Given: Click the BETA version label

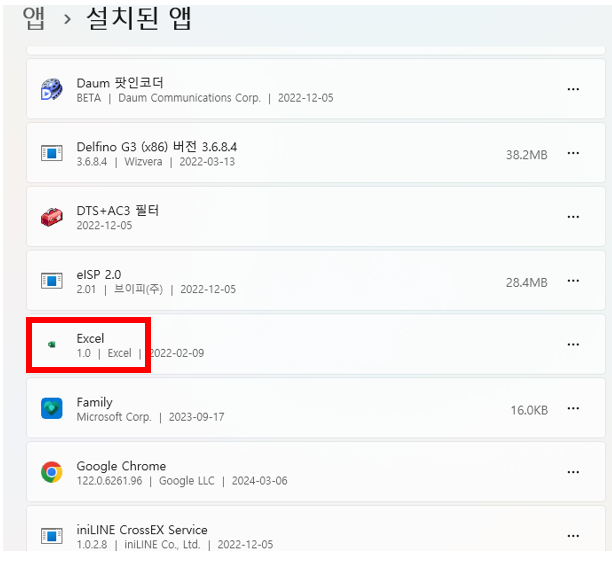Looking at the screenshot, I should click(x=89, y=98).
